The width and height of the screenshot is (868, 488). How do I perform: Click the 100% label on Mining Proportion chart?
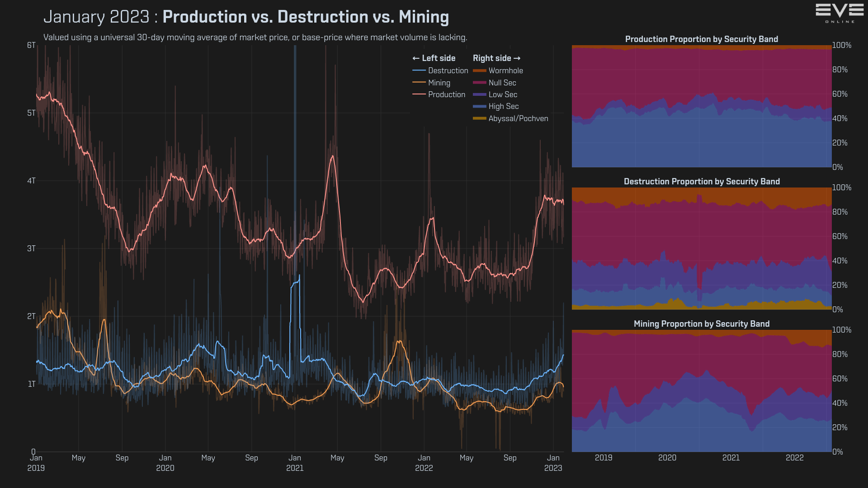[842, 330]
